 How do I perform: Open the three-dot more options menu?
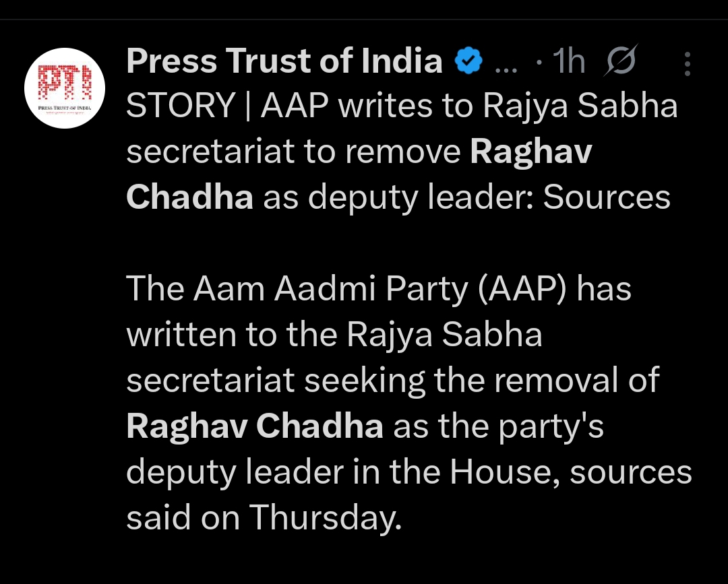click(687, 63)
